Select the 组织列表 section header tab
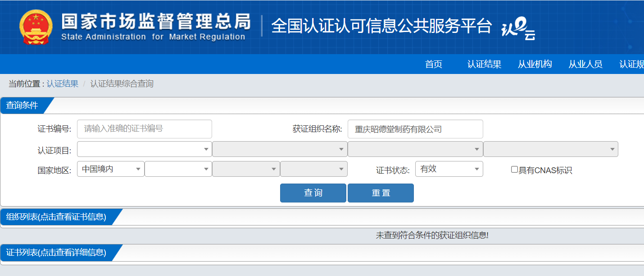 tap(59, 217)
